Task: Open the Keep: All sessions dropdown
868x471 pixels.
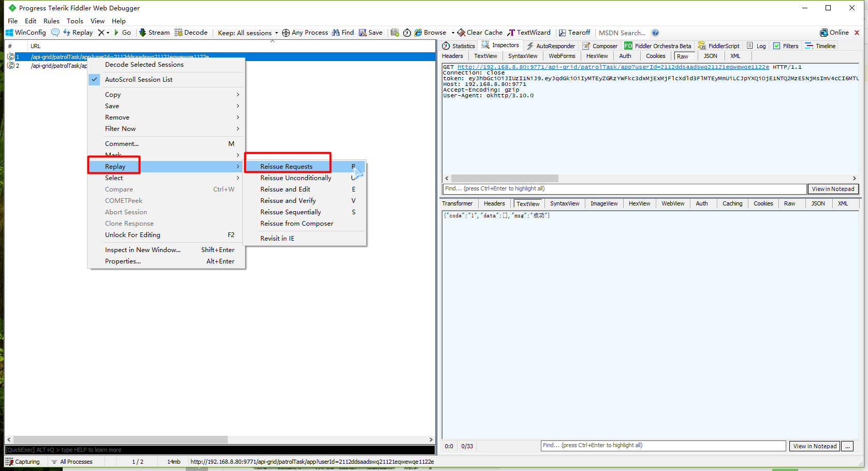Action: click(x=248, y=33)
